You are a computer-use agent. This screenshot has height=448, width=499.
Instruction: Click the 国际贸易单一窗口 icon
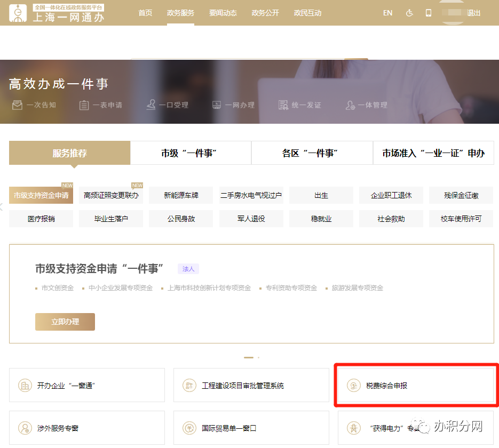pos(189,428)
